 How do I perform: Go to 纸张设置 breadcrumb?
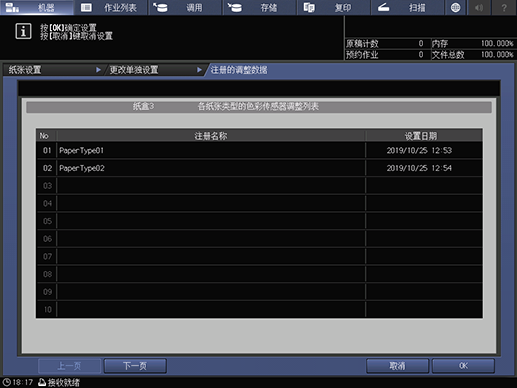tap(53, 70)
